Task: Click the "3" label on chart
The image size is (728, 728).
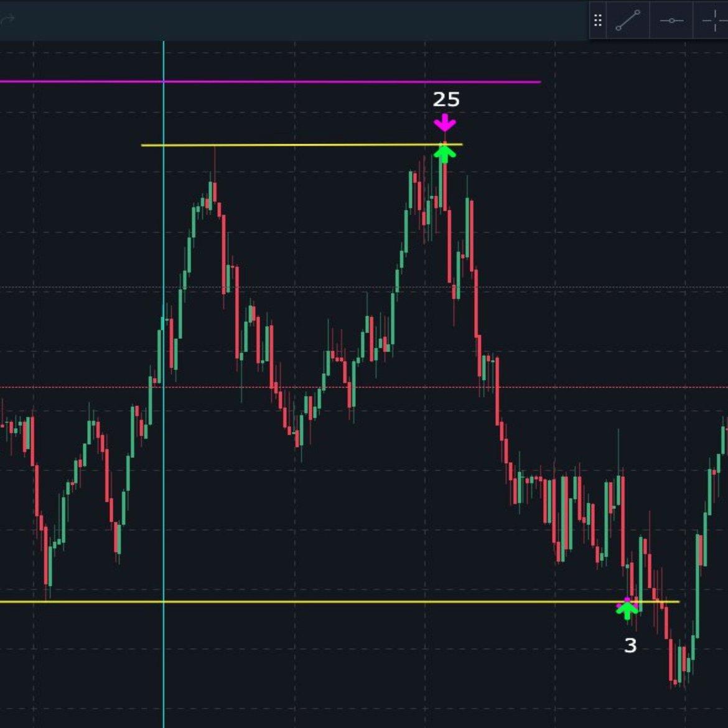Action: [x=630, y=645]
